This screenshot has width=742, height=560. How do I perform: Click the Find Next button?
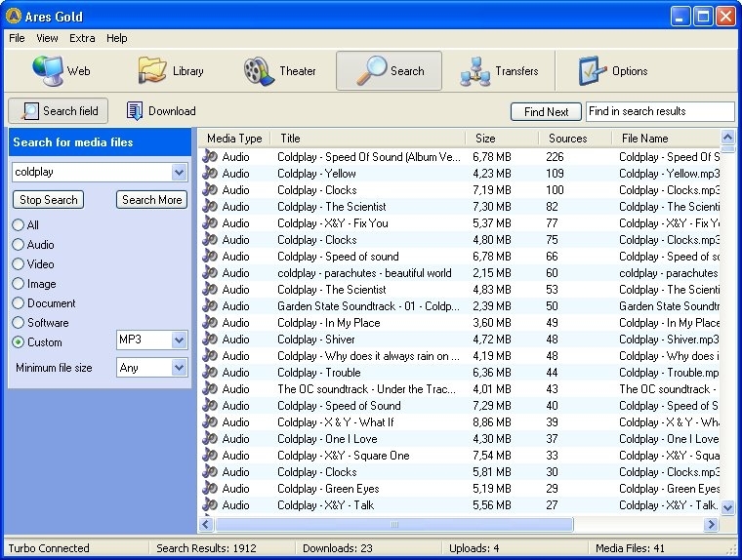click(546, 111)
